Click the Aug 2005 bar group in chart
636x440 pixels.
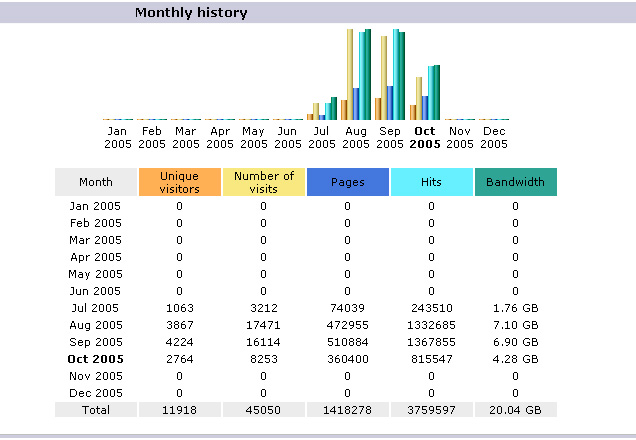point(356,75)
